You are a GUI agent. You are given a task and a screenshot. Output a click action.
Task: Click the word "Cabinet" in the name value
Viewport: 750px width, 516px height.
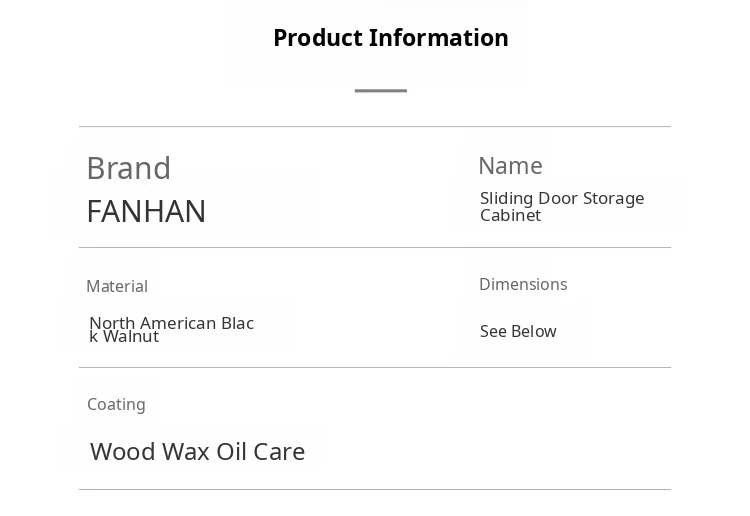[510, 215]
